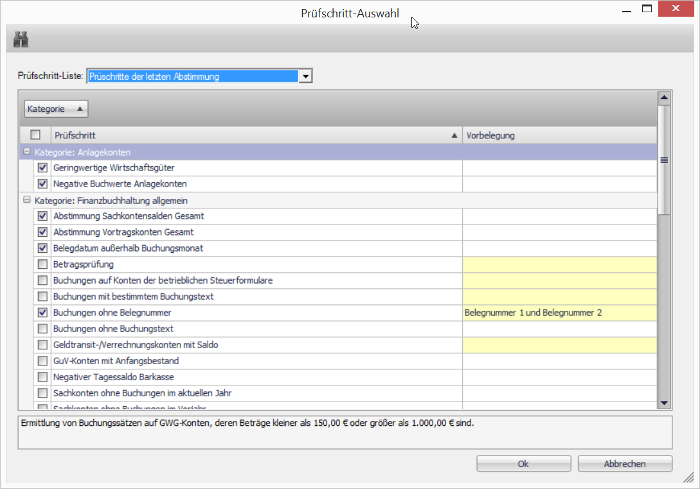The height and width of the screenshot is (489, 700).
Task: Click the vertical scrollbar thumb
Action: pyautogui.click(x=664, y=160)
